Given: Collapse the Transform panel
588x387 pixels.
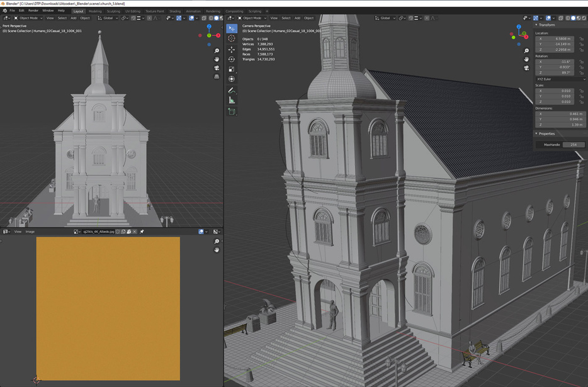Looking at the screenshot, I should (x=546, y=25).
